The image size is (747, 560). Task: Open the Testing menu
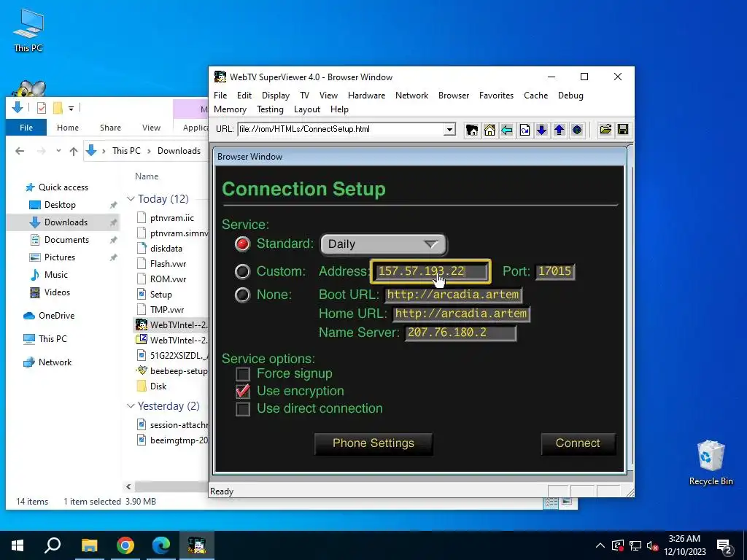pos(270,109)
